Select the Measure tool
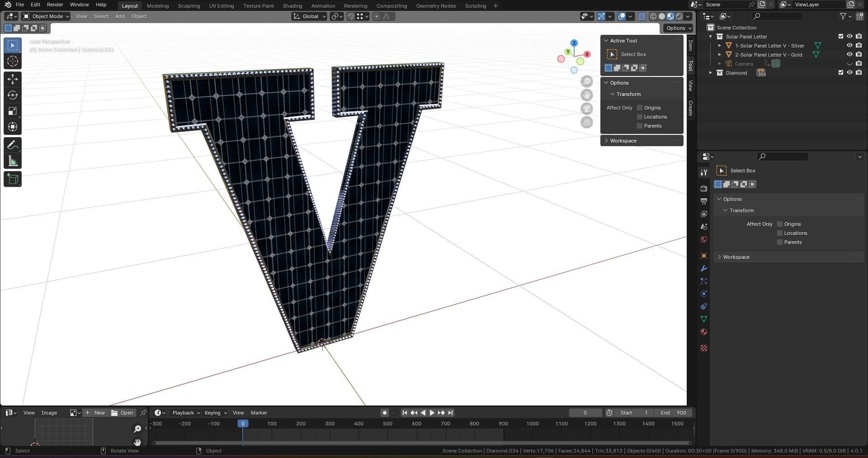 [13, 161]
